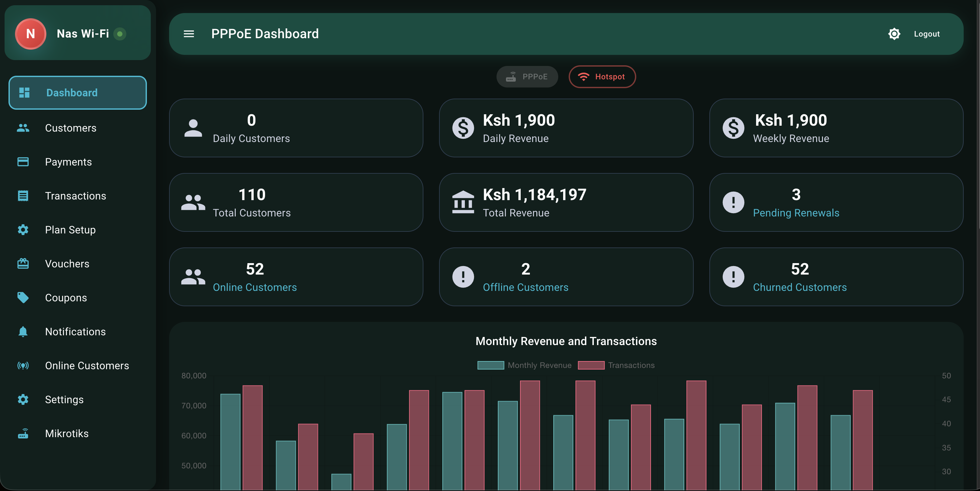The image size is (980, 491).
Task: Open the Pending Renewals card
Action: [835, 203]
